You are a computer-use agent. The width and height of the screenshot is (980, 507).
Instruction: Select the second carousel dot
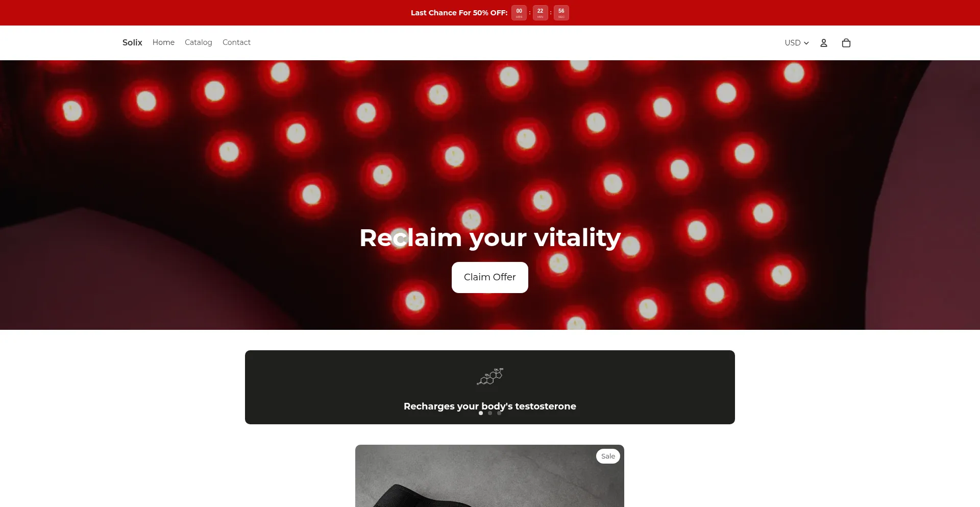click(490, 413)
